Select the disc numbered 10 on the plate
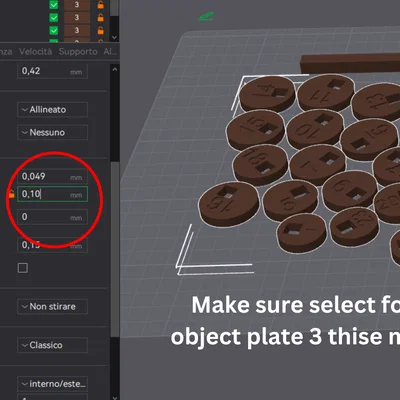Screen dimensions: 400x400 tap(315, 129)
